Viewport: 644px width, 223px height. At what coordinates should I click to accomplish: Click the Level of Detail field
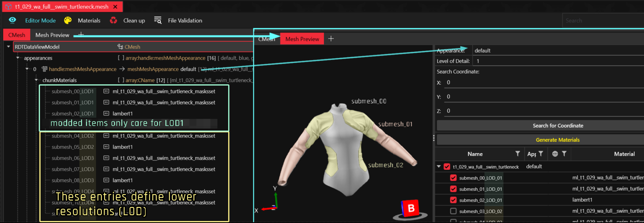(x=557, y=61)
